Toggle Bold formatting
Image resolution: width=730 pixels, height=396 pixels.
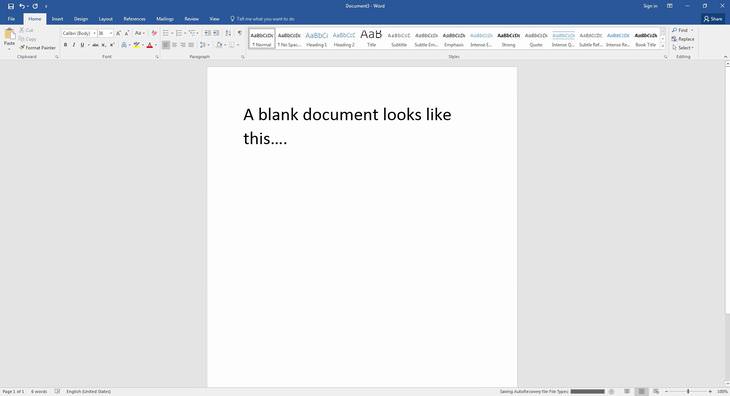pyautogui.click(x=65, y=45)
